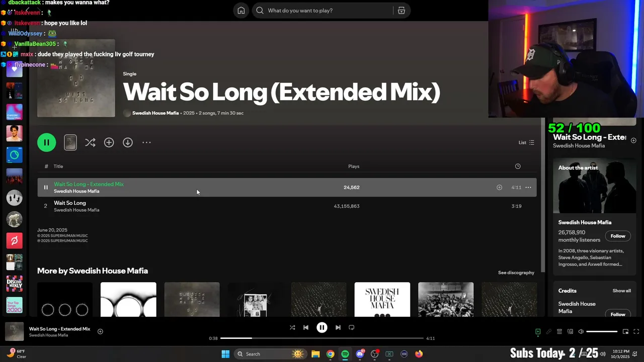The image size is (644, 362).
Task: Add current song to Liked from bottom bar
Action: (x=100, y=331)
